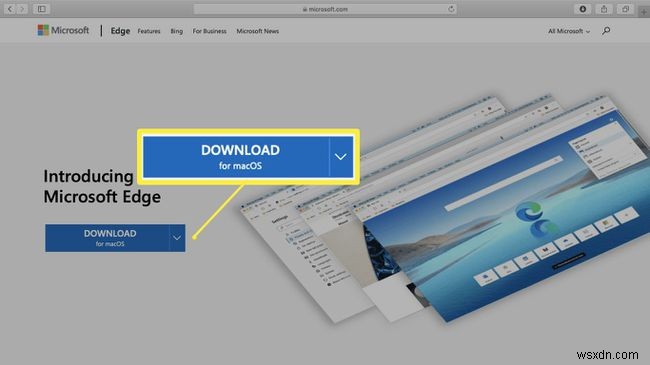650x365 pixels.
Task: Open a new tab with plus icon
Action: coord(644,12)
